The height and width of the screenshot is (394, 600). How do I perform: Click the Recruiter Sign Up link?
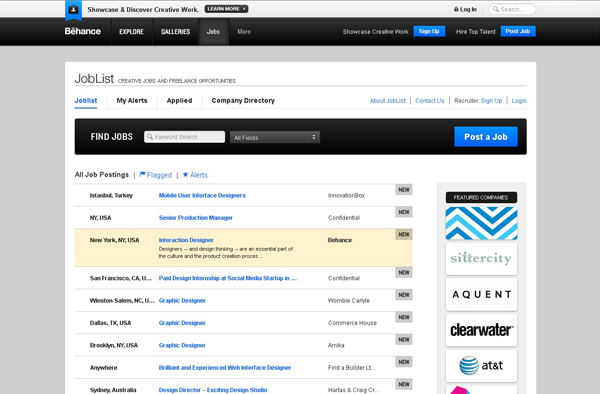click(491, 101)
